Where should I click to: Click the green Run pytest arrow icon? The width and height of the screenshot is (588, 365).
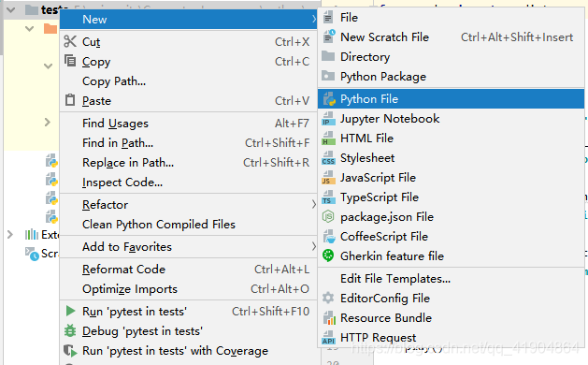[x=70, y=311]
